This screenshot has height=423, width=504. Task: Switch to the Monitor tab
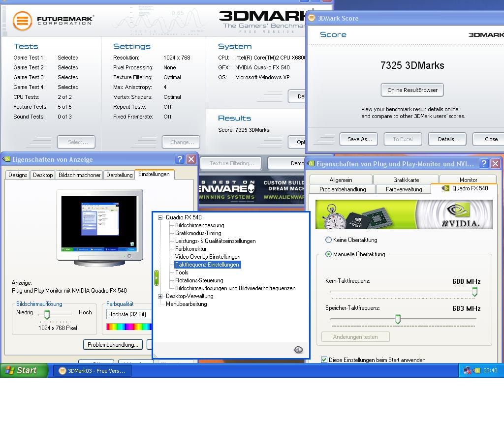[468, 180]
